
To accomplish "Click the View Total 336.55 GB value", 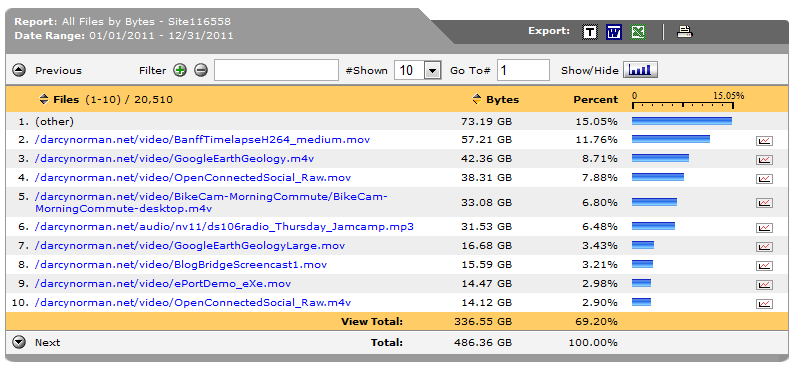I will (x=484, y=321).
